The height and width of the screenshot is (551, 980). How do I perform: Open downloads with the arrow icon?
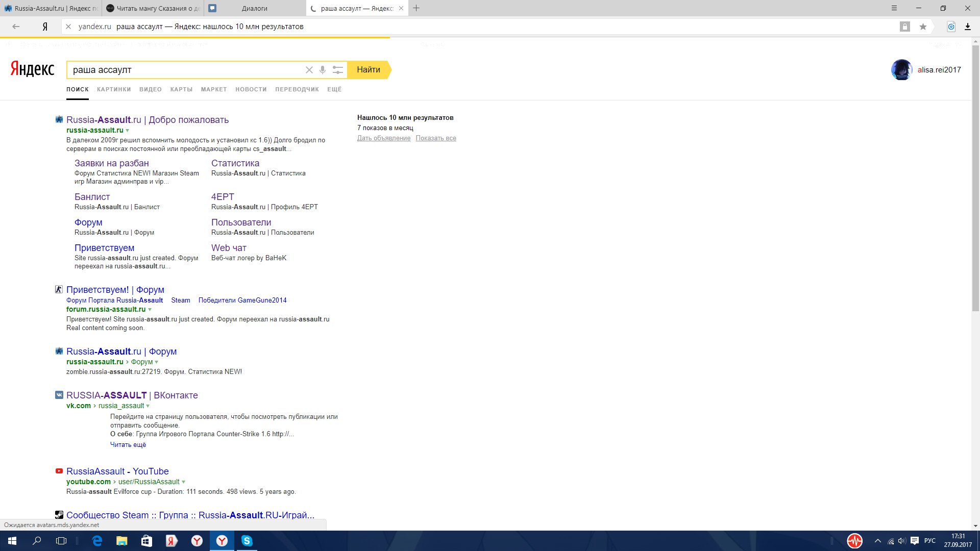(x=967, y=27)
